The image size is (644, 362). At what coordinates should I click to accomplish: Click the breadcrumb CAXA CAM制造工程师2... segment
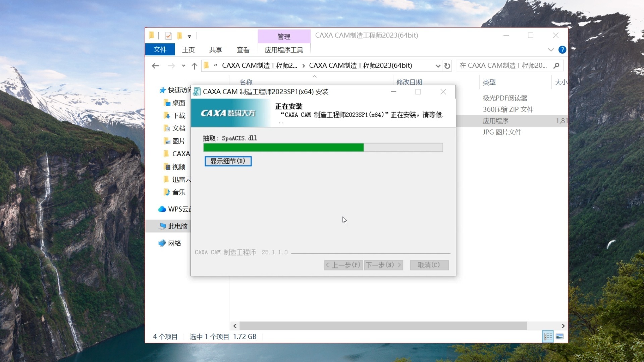[260, 66]
